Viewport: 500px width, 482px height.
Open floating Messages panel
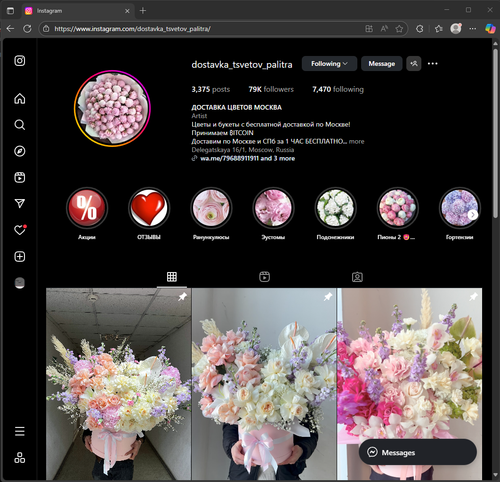(x=418, y=452)
